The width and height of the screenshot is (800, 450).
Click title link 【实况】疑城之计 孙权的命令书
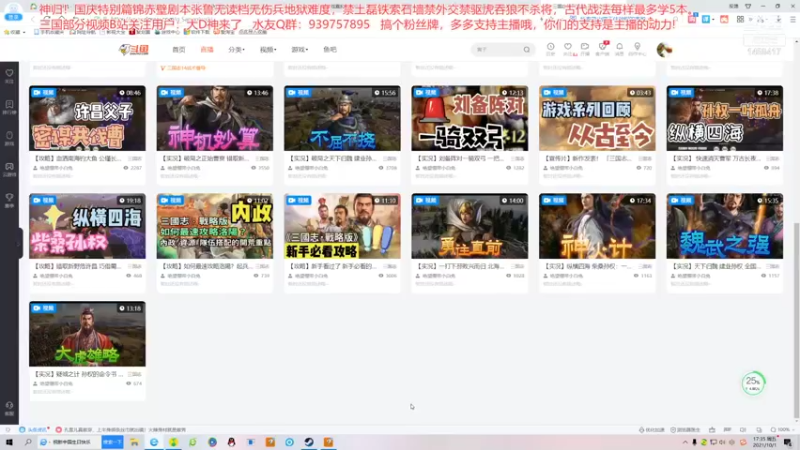tap(78, 374)
